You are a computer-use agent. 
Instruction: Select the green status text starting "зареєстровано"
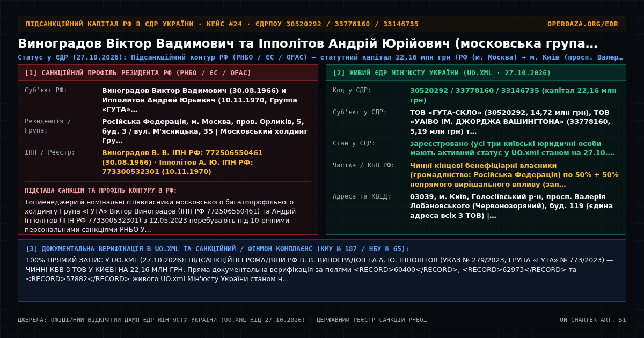tap(514, 148)
